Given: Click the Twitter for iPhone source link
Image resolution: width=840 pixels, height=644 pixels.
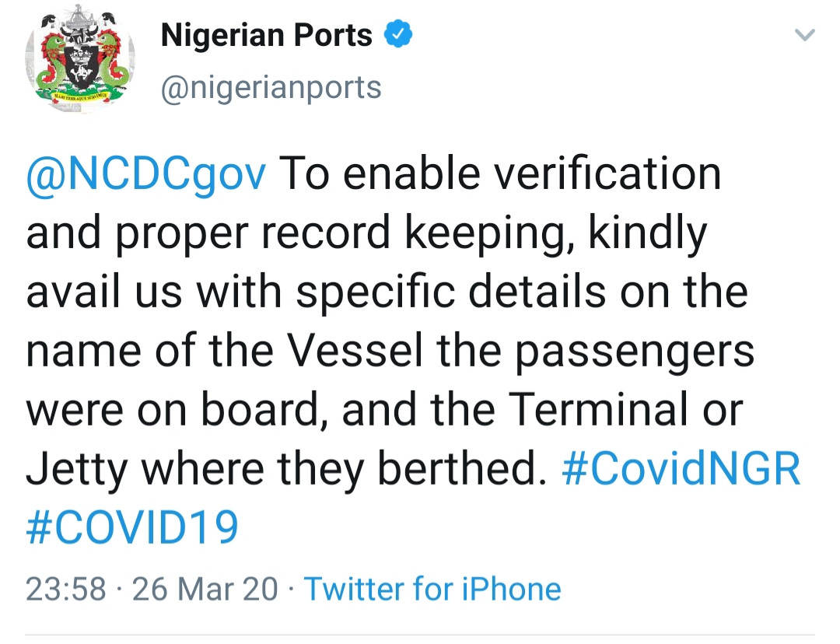Looking at the screenshot, I should 432,589.
